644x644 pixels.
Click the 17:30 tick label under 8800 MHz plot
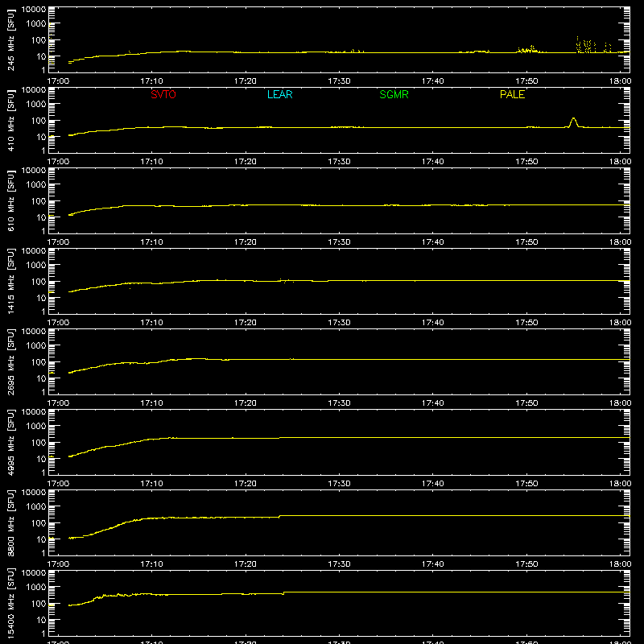pos(339,564)
